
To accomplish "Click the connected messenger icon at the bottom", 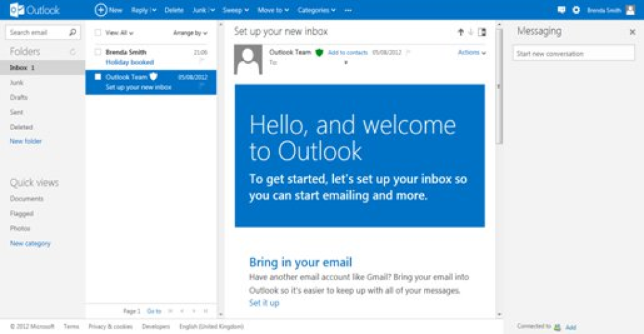I will tap(557, 327).
